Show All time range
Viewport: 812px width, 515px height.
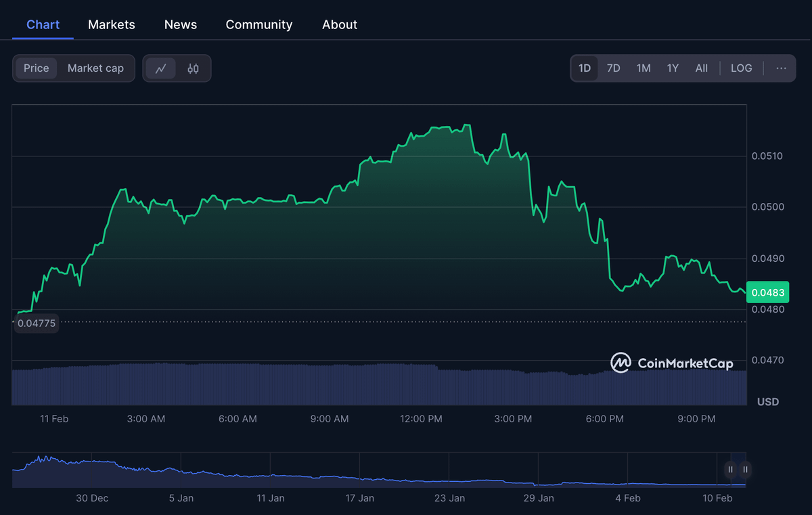click(x=702, y=68)
